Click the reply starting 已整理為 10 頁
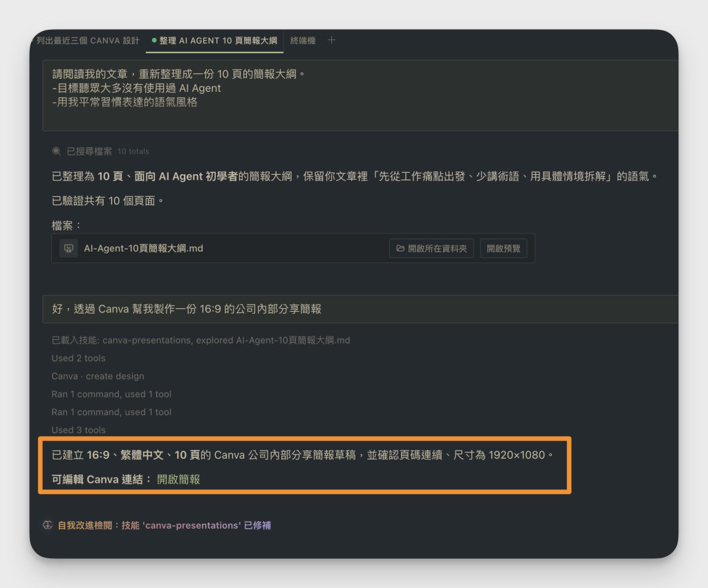 tap(355, 176)
